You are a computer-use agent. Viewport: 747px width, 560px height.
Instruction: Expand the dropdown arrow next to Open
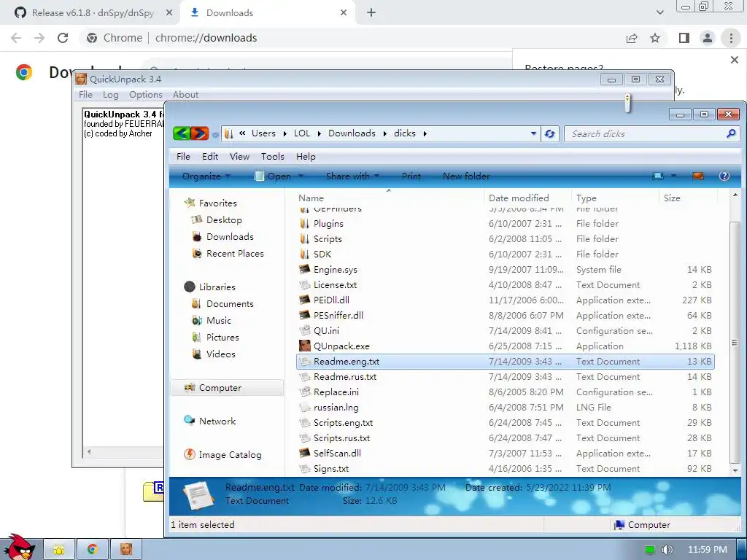(x=301, y=176)
